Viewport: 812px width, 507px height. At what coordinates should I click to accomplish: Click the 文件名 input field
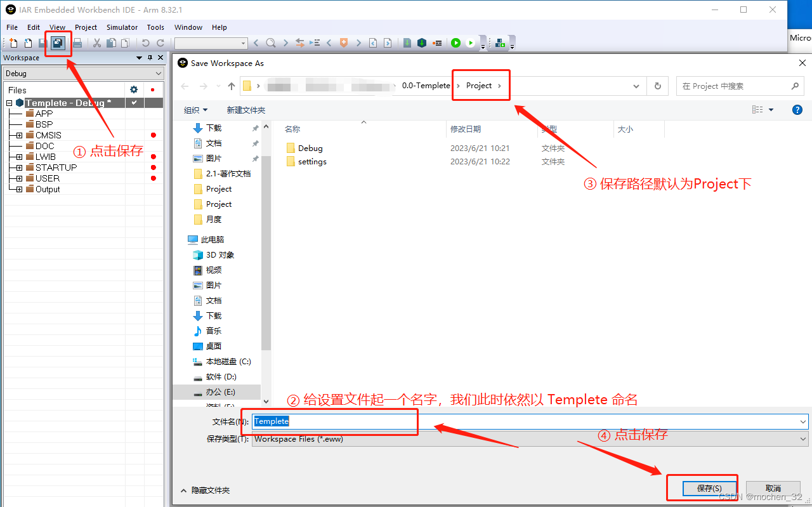pyautogui.click(x=530, y=421)
